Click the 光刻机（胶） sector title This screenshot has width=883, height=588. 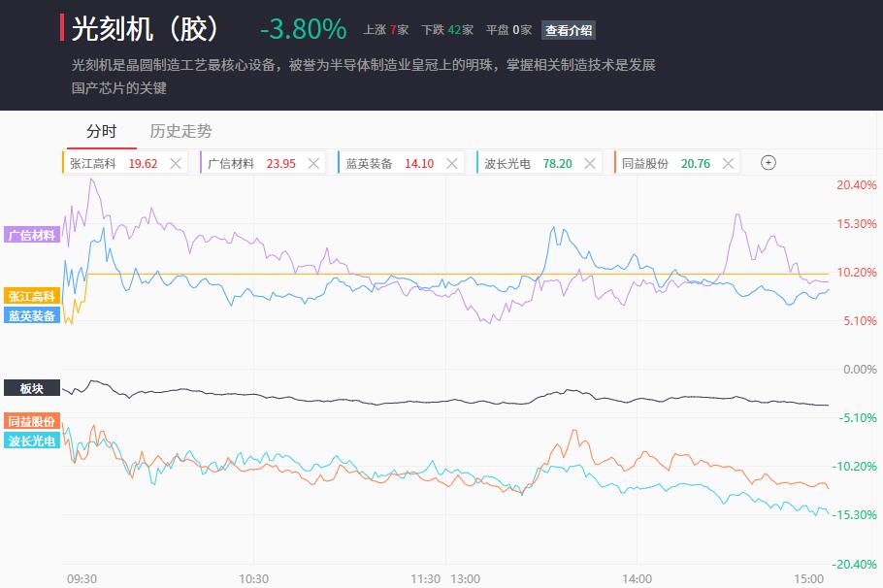point(146,29)
